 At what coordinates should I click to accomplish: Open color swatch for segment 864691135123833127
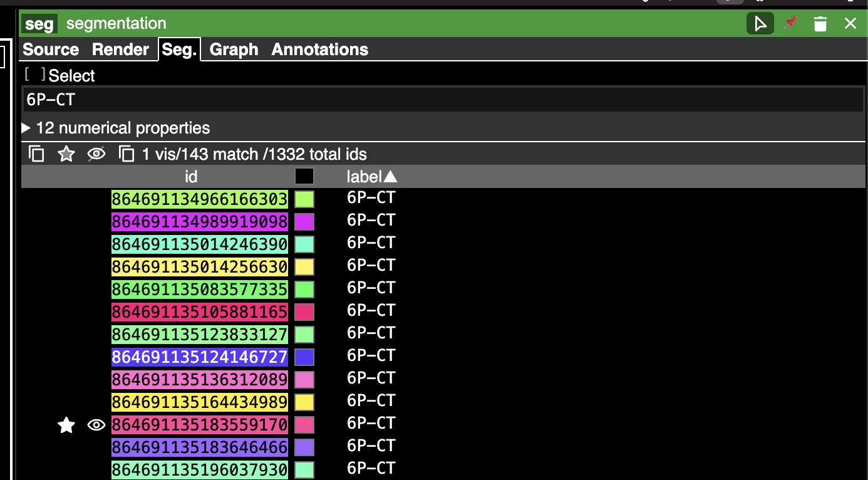(304, 335)
